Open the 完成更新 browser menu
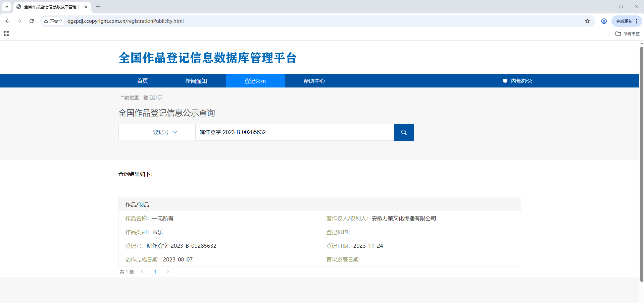 627,21
